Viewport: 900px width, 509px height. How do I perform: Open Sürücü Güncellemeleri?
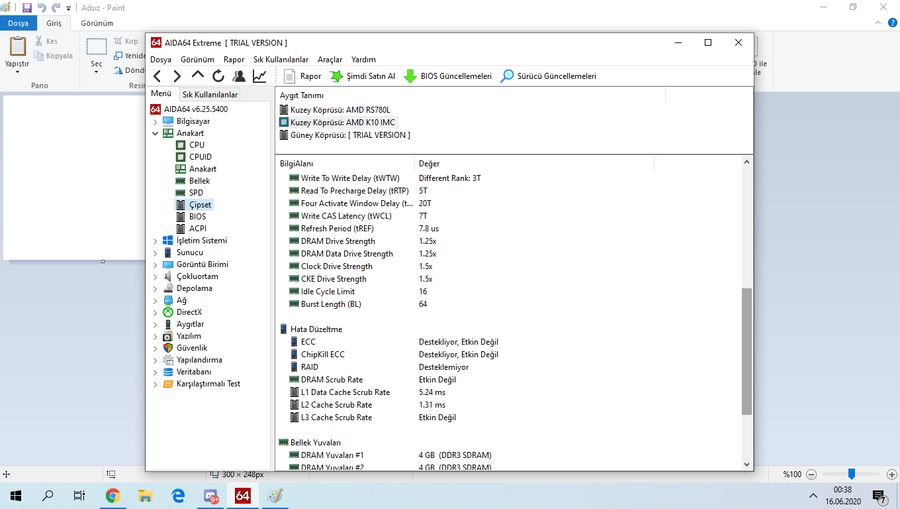pos(549,76)
